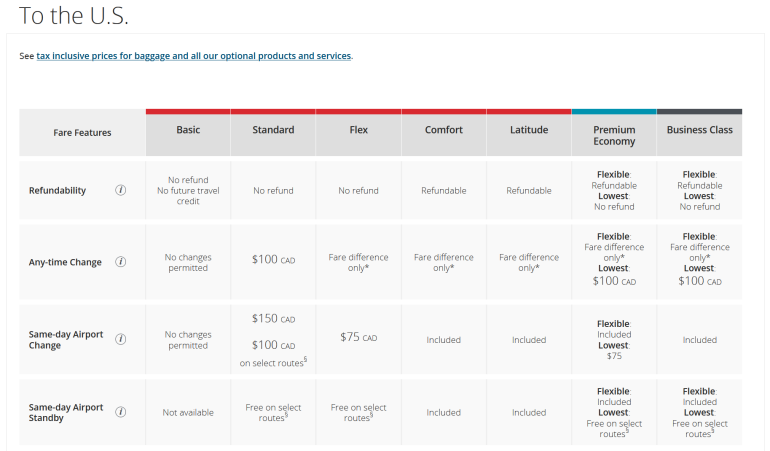Screen dimensions: 770x451
Task: Select the Premium Economy column header
Action: tap(614, 136)
